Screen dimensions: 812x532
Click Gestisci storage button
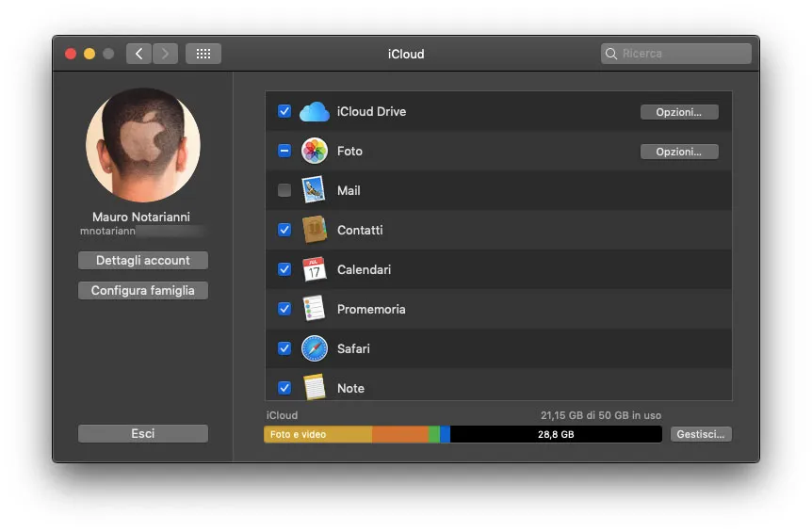pyautogui.click(x=701, y=434)
